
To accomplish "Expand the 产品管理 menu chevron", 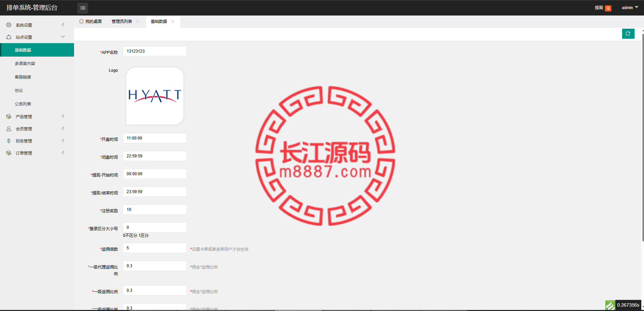I will [x=63, y=116].
